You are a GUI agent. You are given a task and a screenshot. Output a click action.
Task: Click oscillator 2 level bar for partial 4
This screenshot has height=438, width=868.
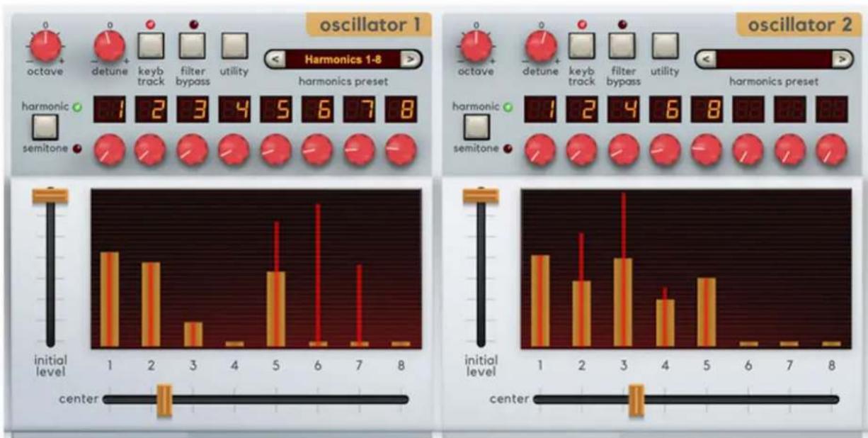666,322
